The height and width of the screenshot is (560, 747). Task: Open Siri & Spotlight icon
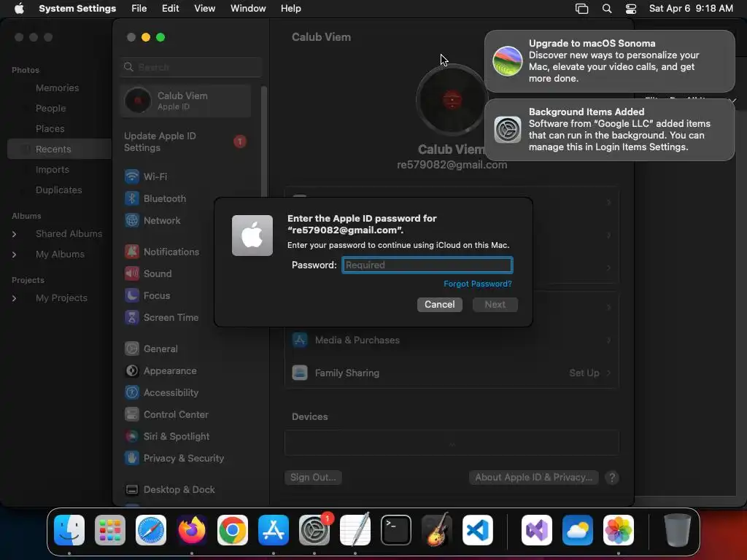click(x=131, y=437)
